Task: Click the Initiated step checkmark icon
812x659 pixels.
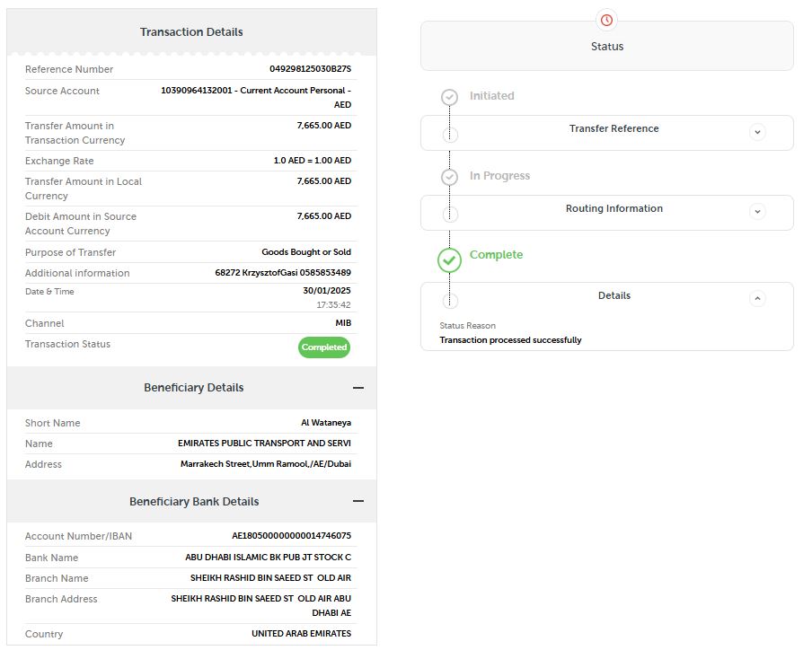Action: pyautogui.click(x=449, y=97)
